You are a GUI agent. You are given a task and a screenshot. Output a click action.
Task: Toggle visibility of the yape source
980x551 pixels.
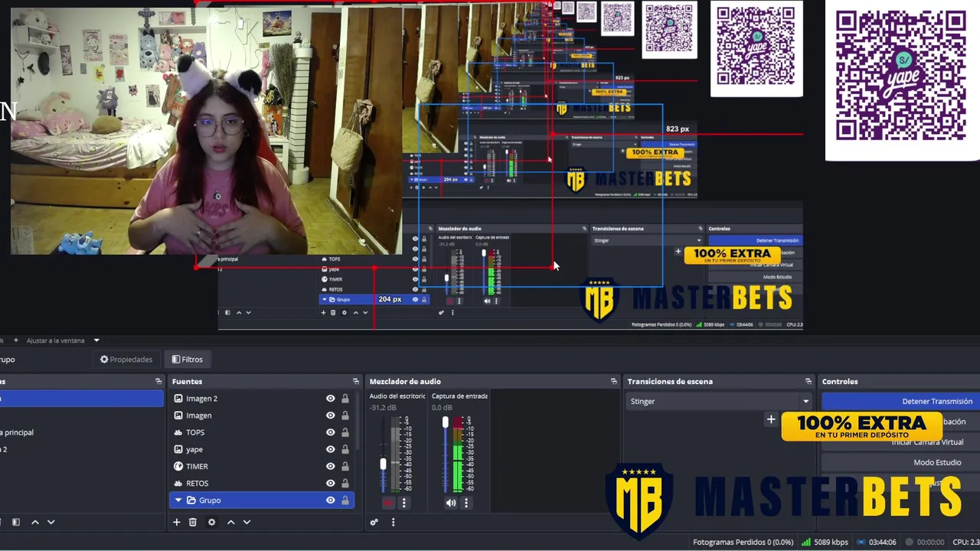330,449
